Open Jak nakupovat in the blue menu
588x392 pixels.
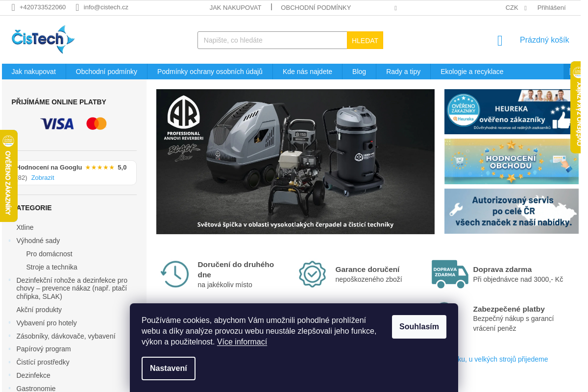34,72
